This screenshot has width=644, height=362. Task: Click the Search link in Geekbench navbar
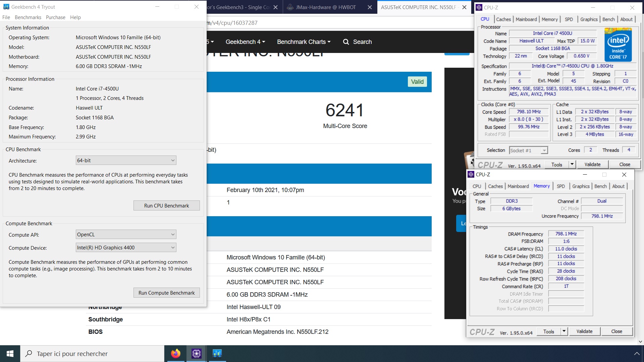pos(357,42)
